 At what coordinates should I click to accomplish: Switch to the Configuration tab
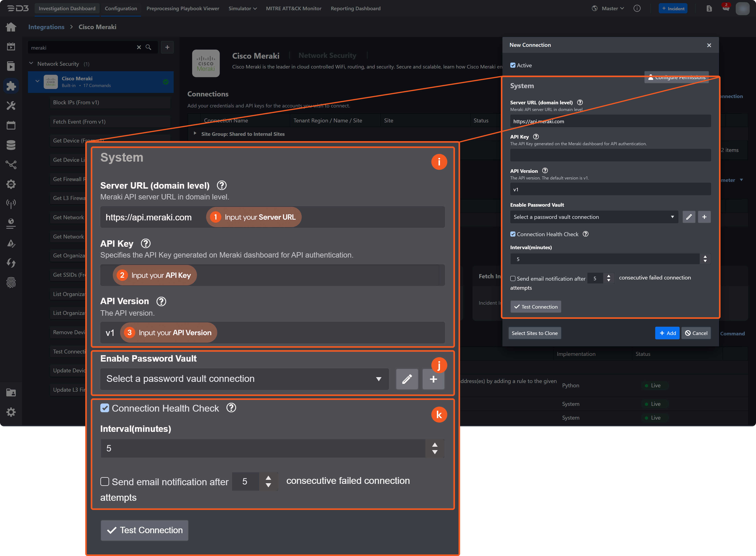click(x=121, y=8)
